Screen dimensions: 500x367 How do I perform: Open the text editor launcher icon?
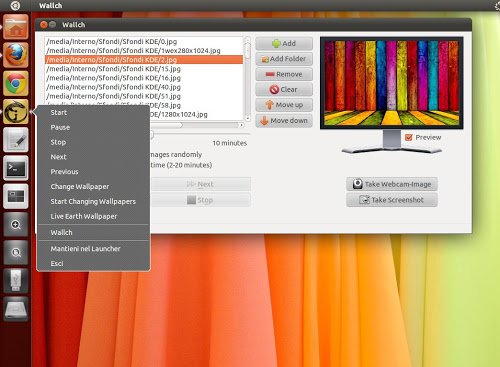pos(16,140)
